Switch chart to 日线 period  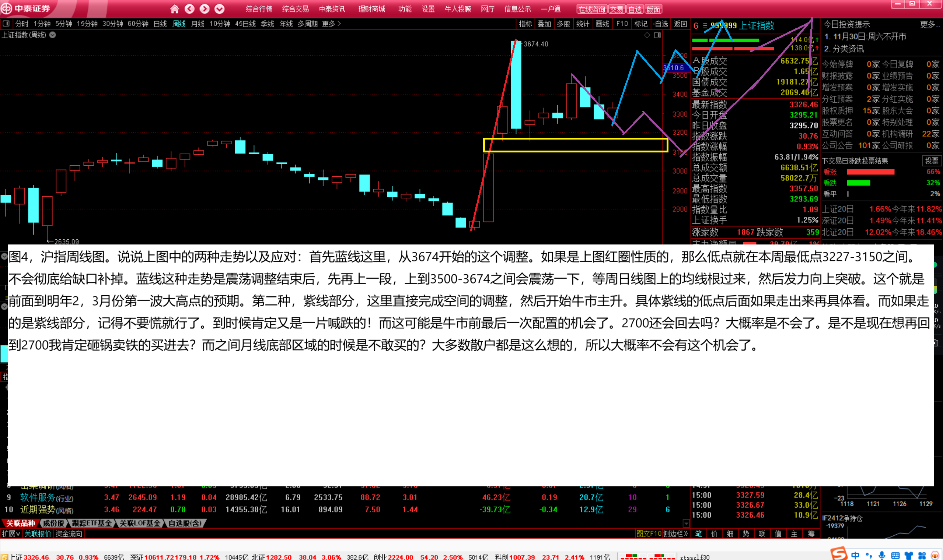click(x=160, y=24)
